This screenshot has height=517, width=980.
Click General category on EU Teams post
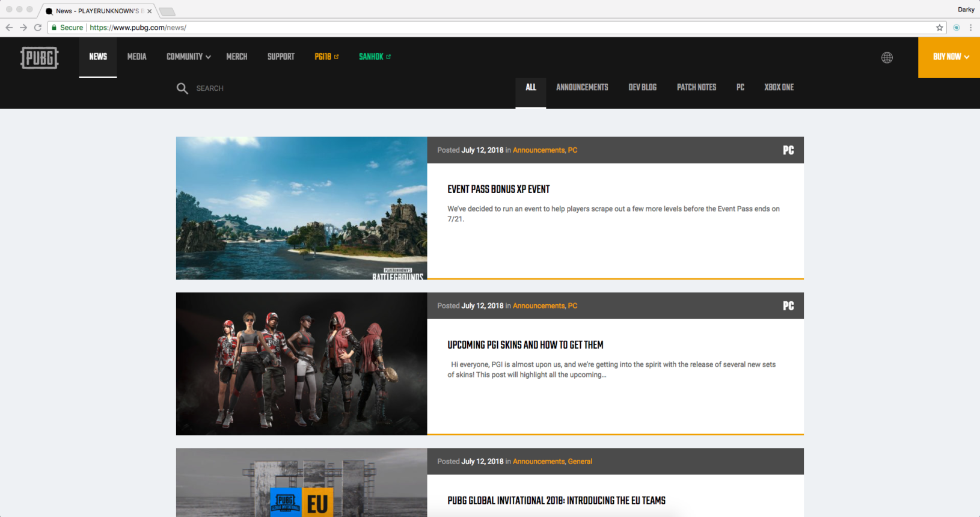point(580,462)
